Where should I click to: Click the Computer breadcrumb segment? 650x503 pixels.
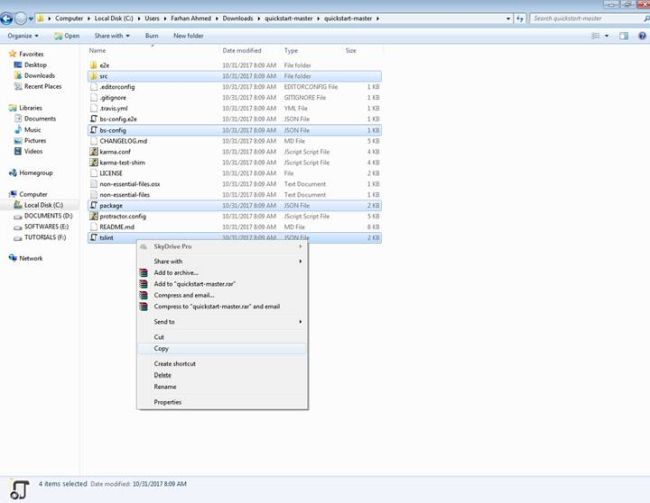pos(69,19)
